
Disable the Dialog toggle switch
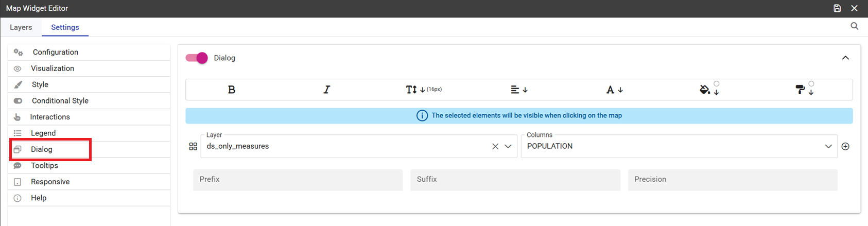pyautogui.click(x=197, y=58)
